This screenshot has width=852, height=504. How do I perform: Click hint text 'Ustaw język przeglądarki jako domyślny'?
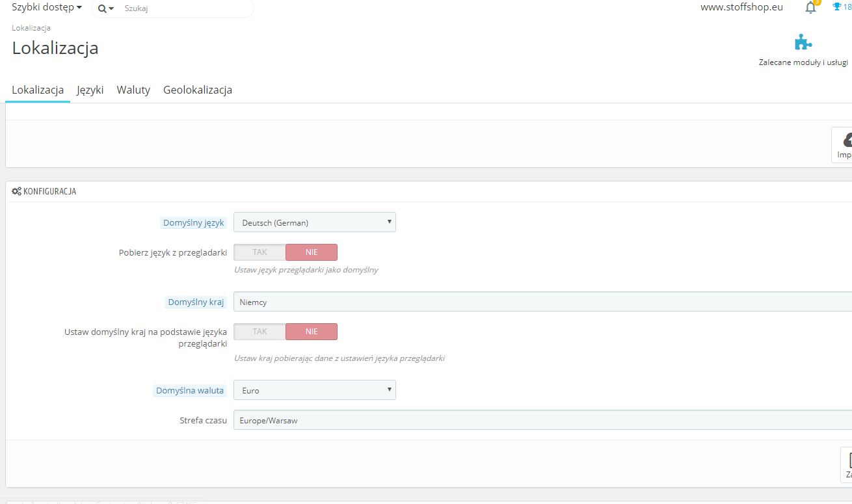pyautogui.click(x=306, y=269)
